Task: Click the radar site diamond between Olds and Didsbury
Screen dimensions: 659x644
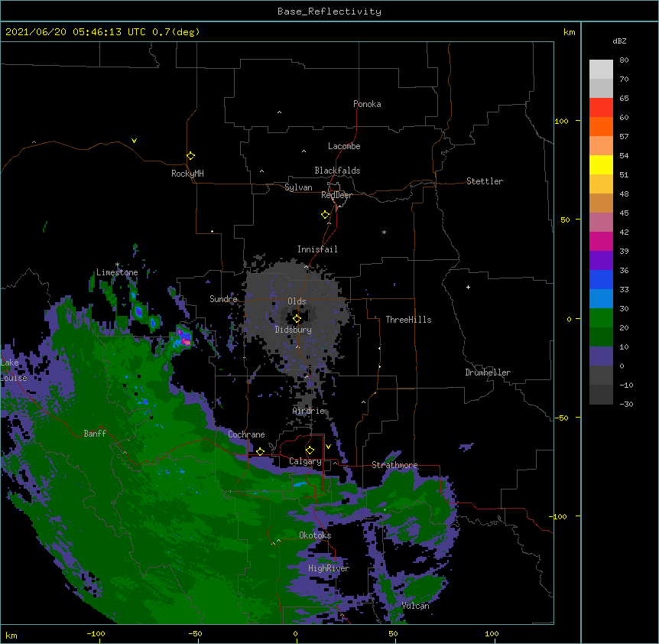Action: coord(297,319)
